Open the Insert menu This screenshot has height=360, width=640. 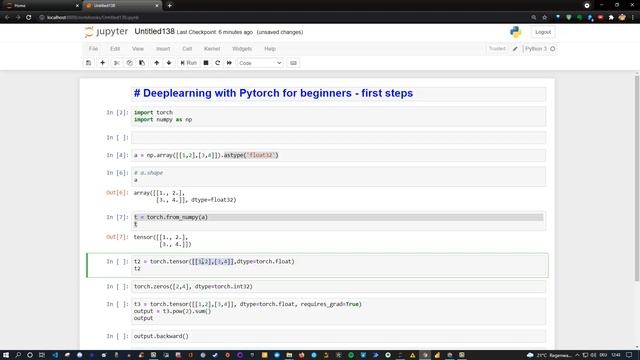[x=163, y=49]
